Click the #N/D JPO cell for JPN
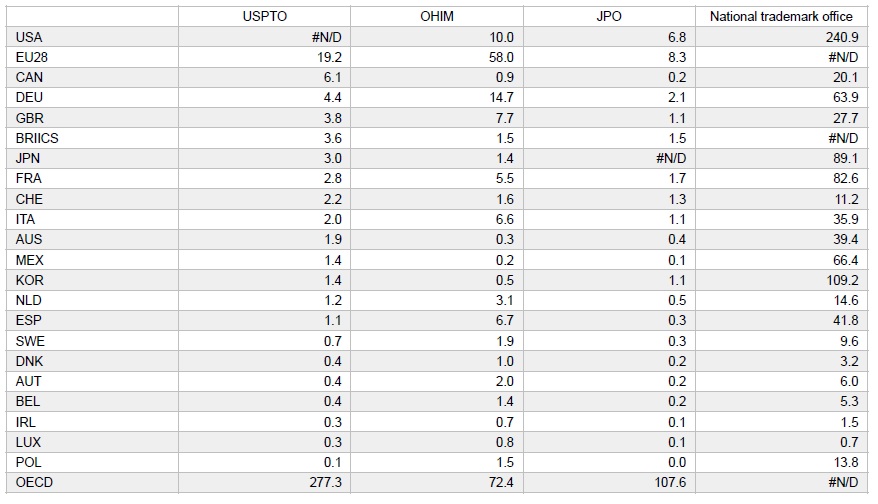 click(672, 158)
